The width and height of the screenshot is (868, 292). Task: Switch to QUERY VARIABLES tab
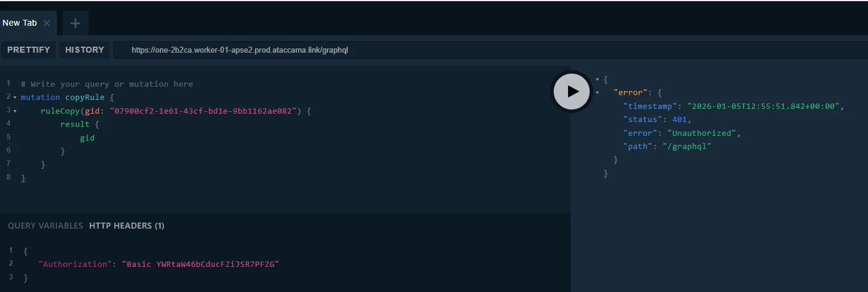pos(45,226)
